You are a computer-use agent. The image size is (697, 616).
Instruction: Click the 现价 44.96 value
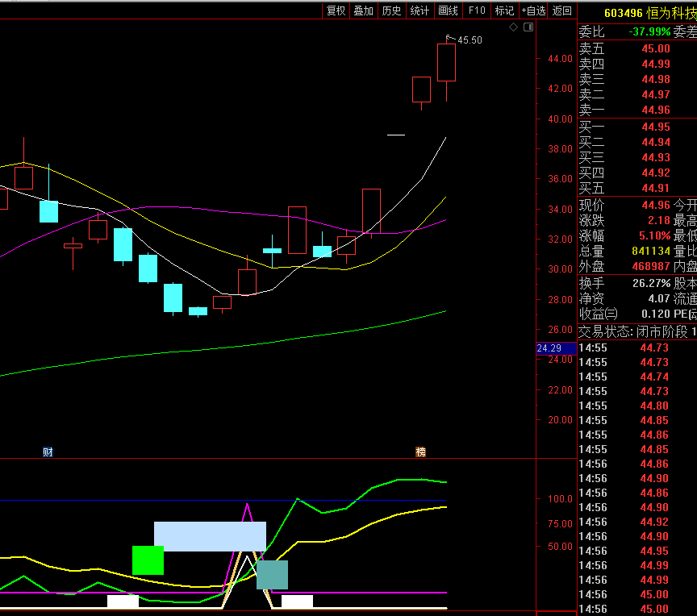click(x=656, y=205)
